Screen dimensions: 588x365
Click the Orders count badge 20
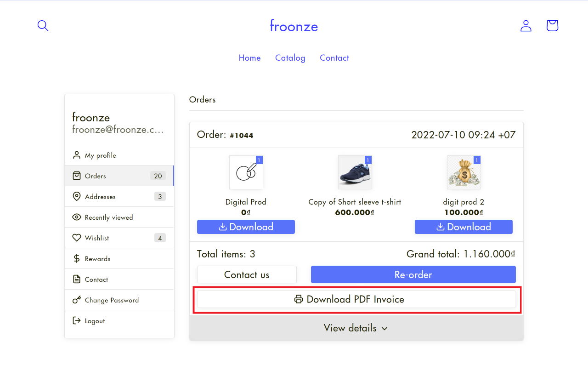point(158,176)
